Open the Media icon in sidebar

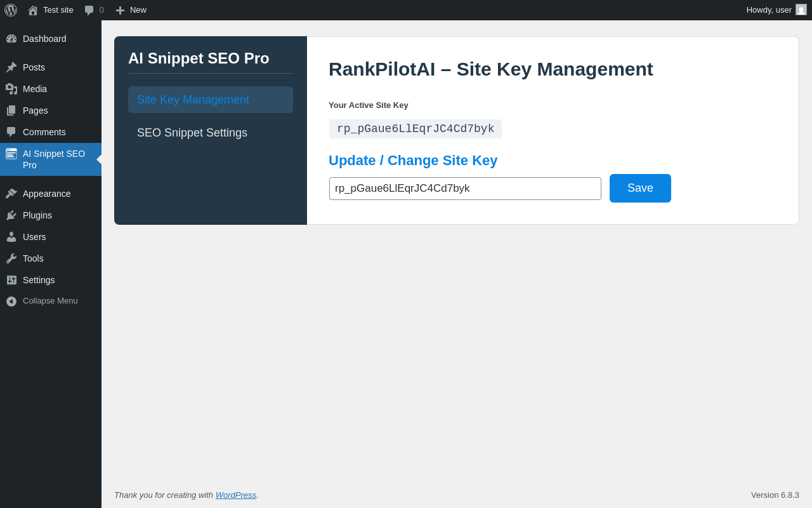[x=11, y=89]
